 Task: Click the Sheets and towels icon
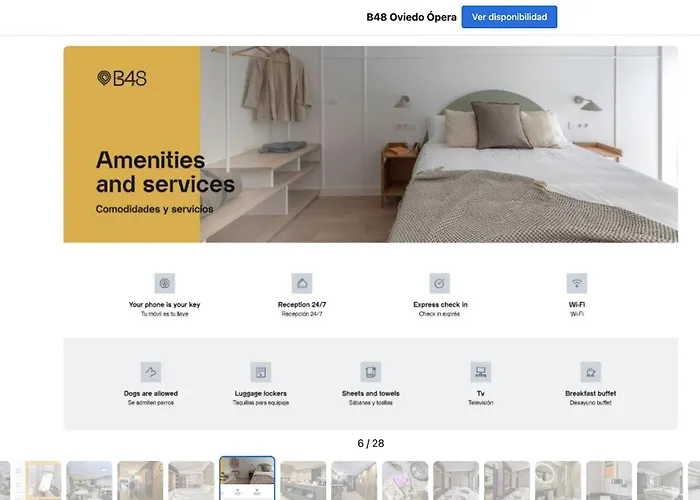click(371, 372)
